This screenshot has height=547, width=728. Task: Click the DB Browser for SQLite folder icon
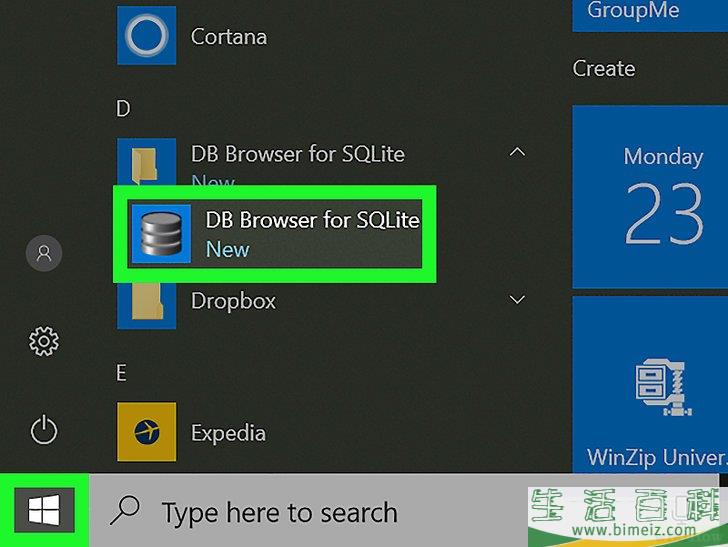(x=147, y=160)
